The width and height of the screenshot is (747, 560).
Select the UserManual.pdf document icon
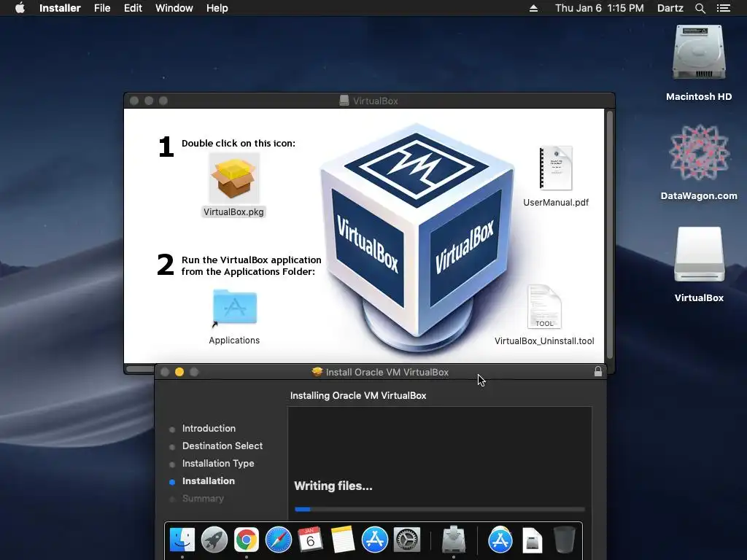555,168
